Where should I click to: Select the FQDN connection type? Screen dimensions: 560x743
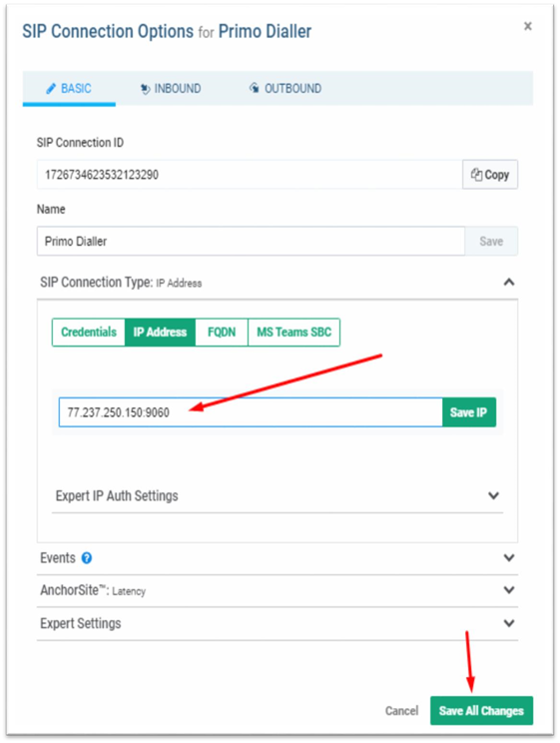coord(222,333)
